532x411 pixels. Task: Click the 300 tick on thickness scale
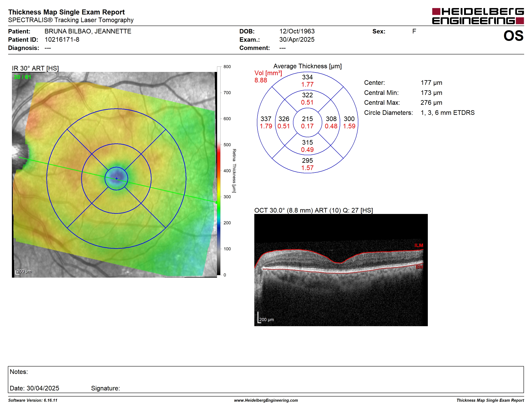[x=227, y=197]
